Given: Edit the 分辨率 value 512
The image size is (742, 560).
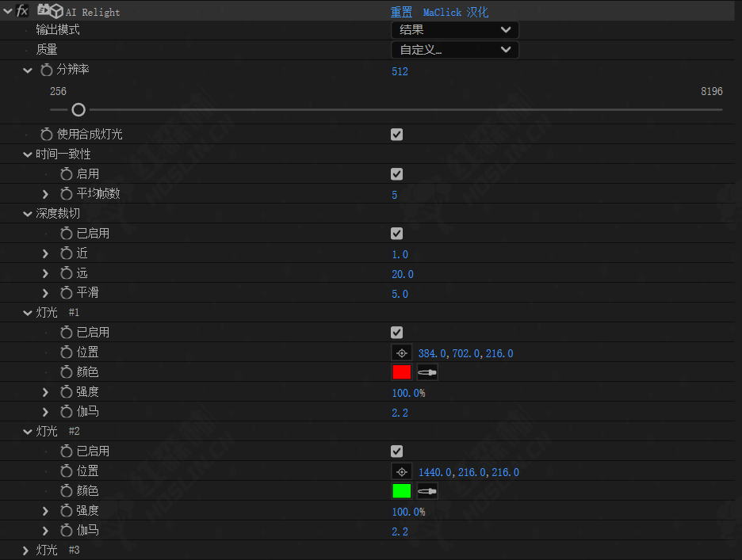Looking at the screenshot, I should tap(400, 71).
